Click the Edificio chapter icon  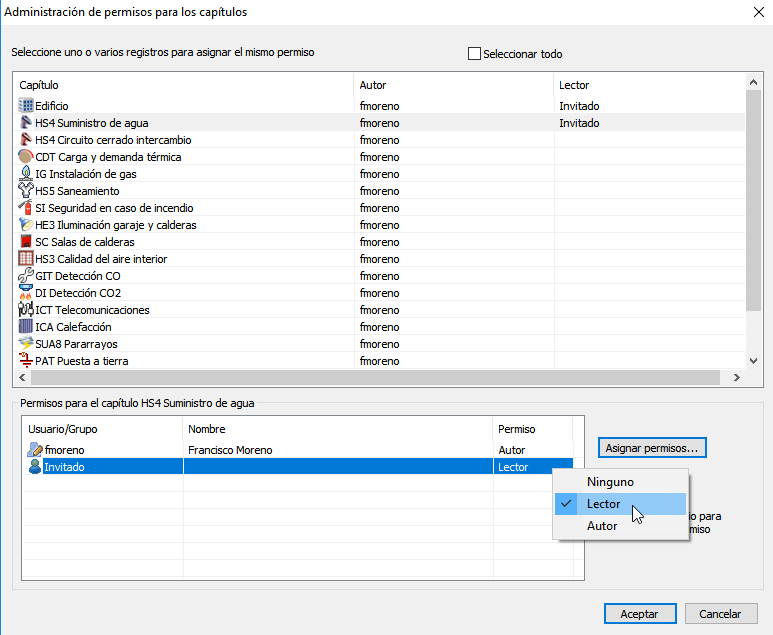pyautogui.click(x=26, y=106)
